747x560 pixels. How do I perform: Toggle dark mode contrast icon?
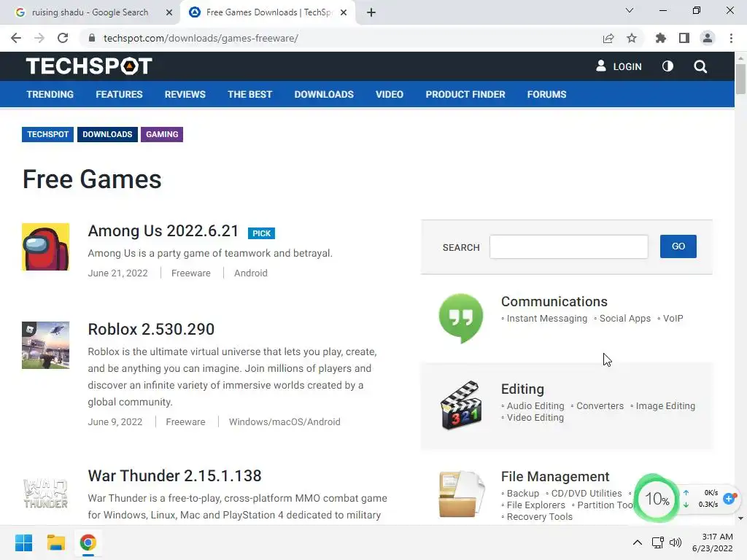coord(667,66)
